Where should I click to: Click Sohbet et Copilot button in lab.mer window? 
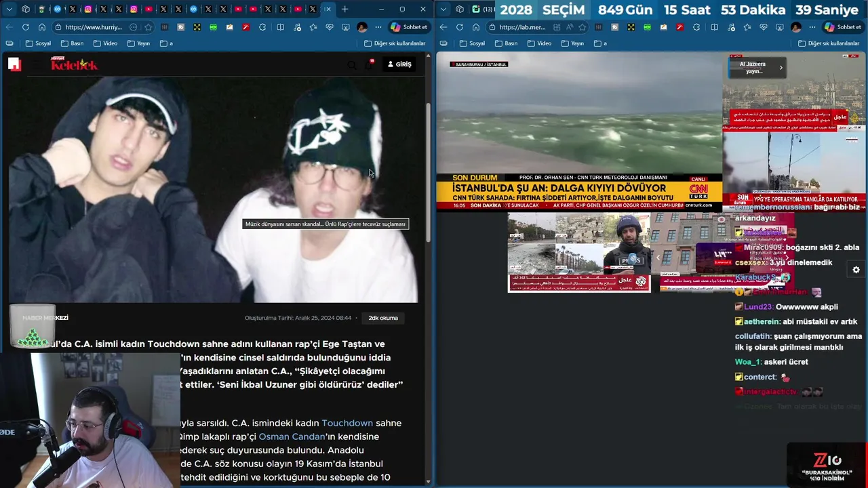coord(843,27)
